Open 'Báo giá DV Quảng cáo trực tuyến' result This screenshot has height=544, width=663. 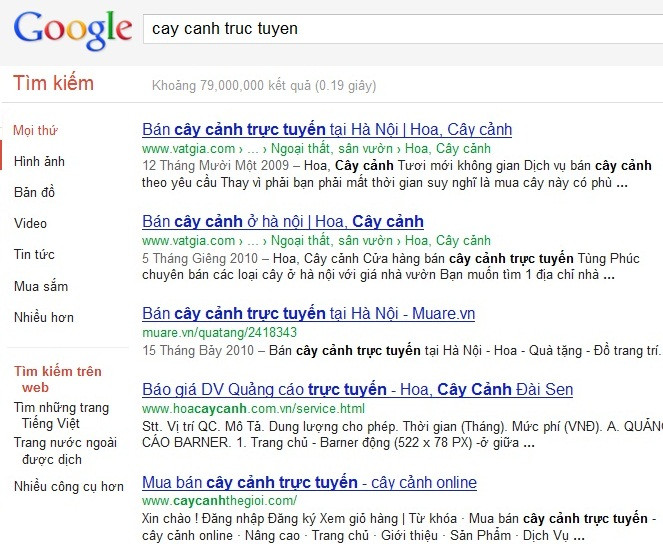(357, 390)
